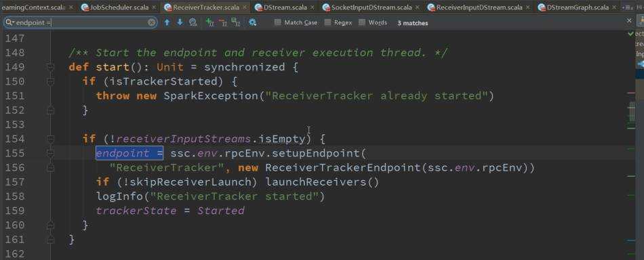Click "ReceiverTrackerEndpoint" on line 156
This screenshot has height=260, width=644.
(x=343, y=167)
